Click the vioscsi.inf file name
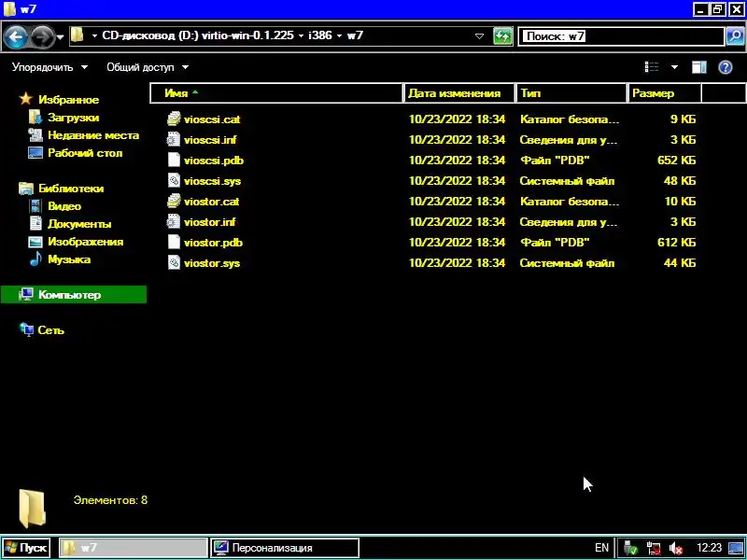The width and height of the screenshot is (747, 560). (210, 140)
